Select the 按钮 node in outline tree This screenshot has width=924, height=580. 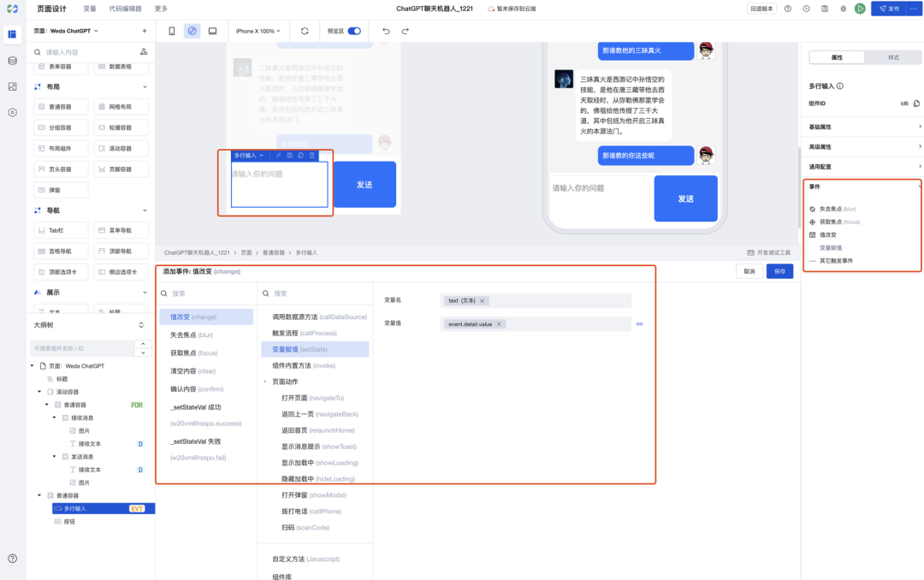[69, 522]
